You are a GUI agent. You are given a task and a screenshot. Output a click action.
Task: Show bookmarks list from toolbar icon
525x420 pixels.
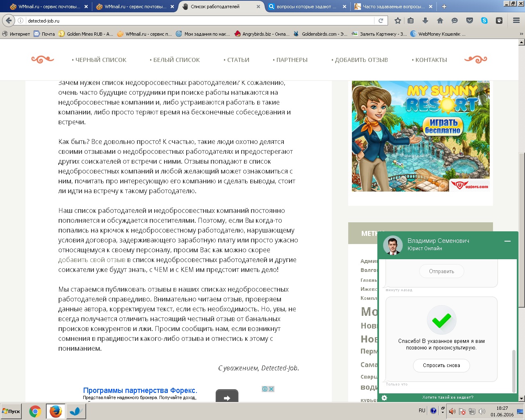[411, 21]
